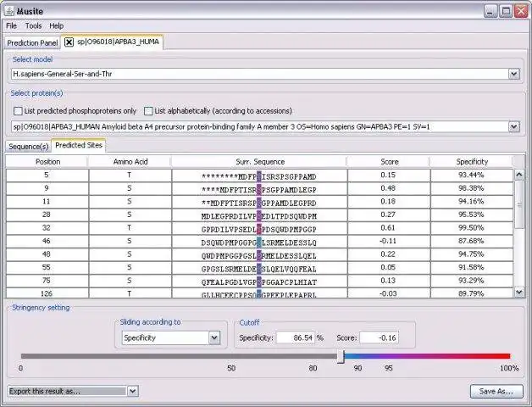Click sequence beginning MDLEGPRDILVP

(x=259, y=216)
